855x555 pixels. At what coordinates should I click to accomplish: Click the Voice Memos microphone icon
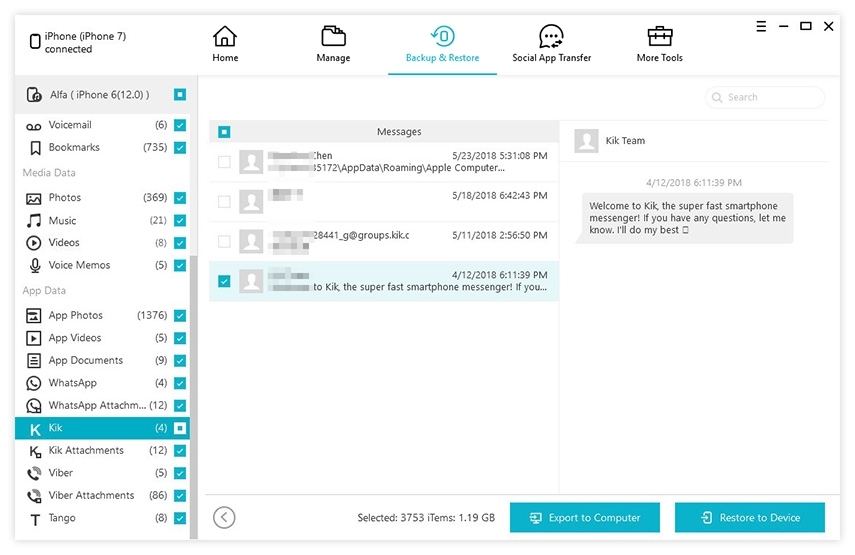[35, 266]
